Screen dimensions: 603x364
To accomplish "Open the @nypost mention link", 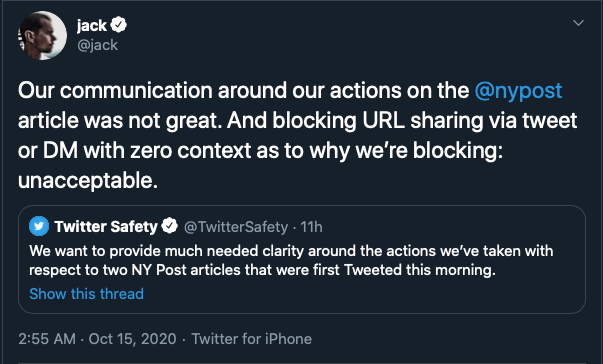I will click(518, 91).
